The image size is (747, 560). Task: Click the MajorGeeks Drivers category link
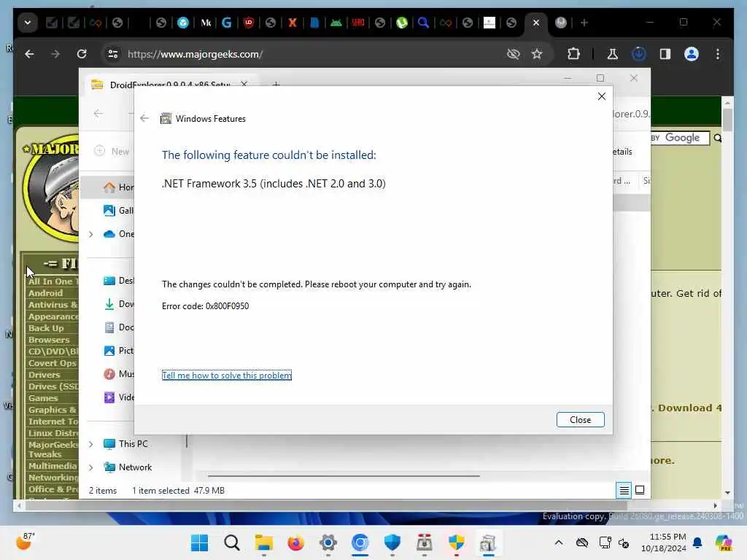coord(44,374)
